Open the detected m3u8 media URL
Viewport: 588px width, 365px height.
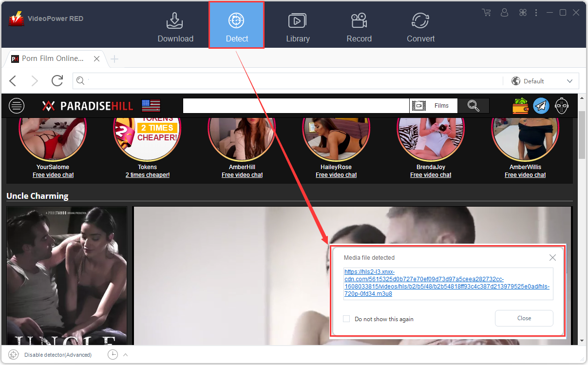[447, 283]
